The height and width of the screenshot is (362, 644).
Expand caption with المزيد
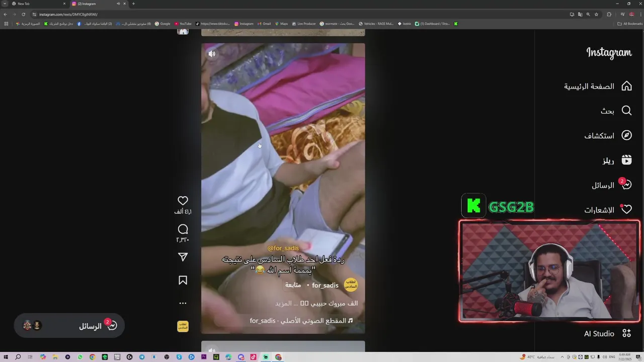click(x=284, y=303)
